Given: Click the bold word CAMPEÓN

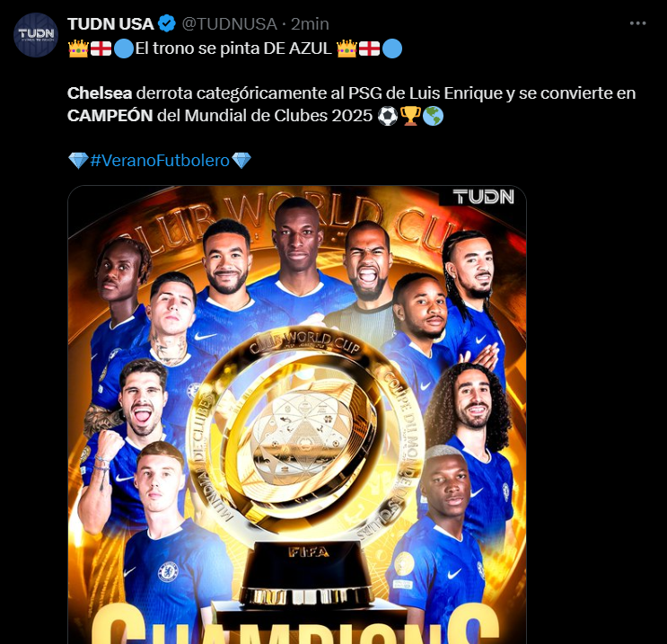Looking at the screenshot, I should click(110, 116).
